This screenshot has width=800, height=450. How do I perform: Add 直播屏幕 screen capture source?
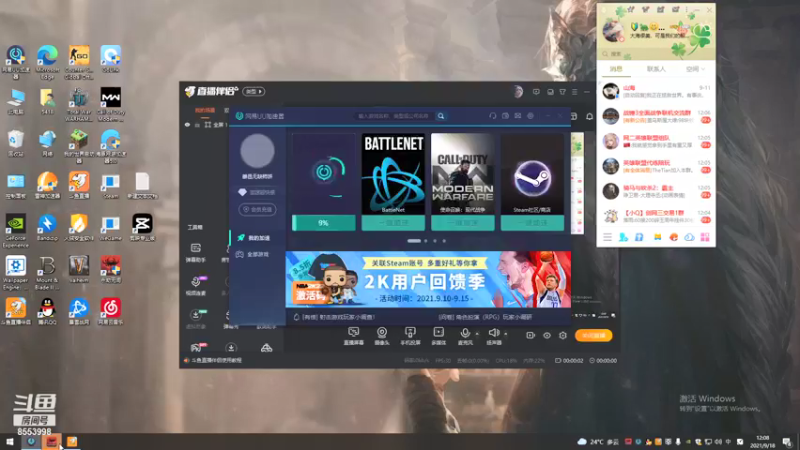[354, 336]
